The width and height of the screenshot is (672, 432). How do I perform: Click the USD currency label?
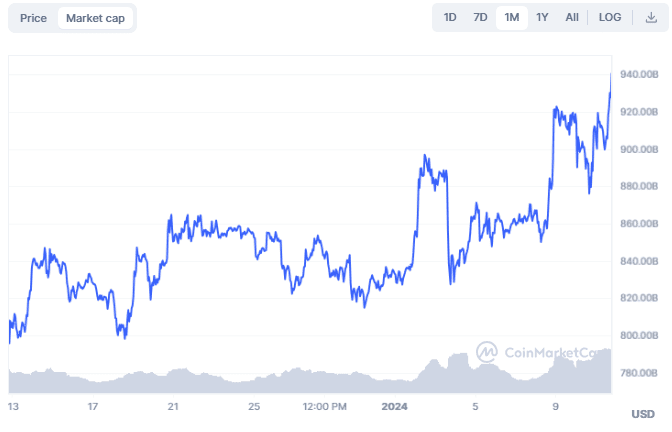643,414
